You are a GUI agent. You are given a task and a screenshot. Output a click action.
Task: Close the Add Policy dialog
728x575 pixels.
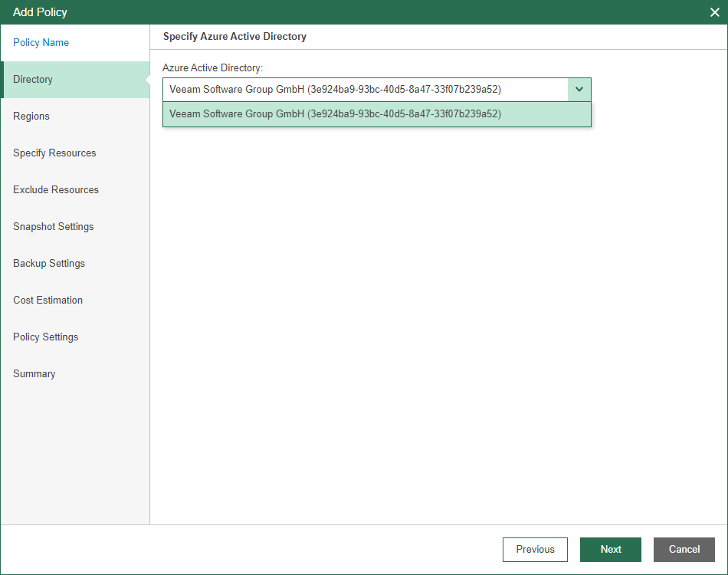coord(714,12)
